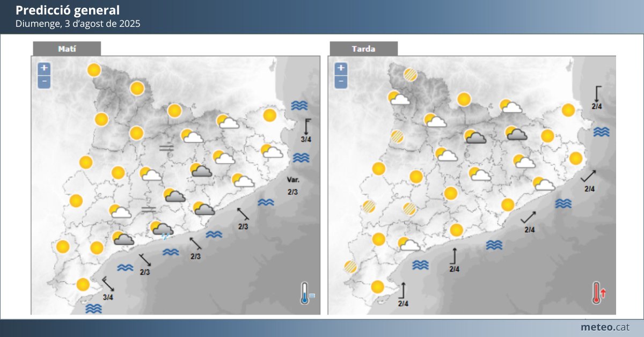Viewport: 644px width, 337px height.
Task: Click the southernmost sun icon on Matí map
Action: pos(83,284)
